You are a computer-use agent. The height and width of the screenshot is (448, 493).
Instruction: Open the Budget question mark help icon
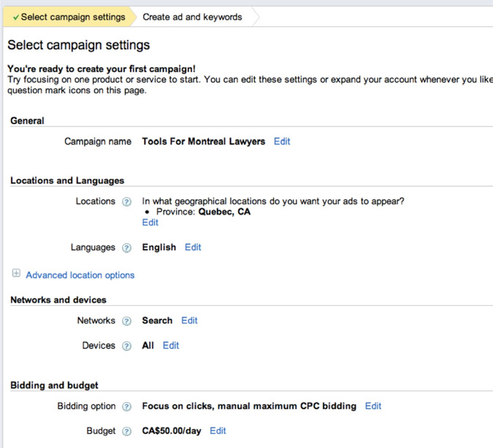point(126,432)
